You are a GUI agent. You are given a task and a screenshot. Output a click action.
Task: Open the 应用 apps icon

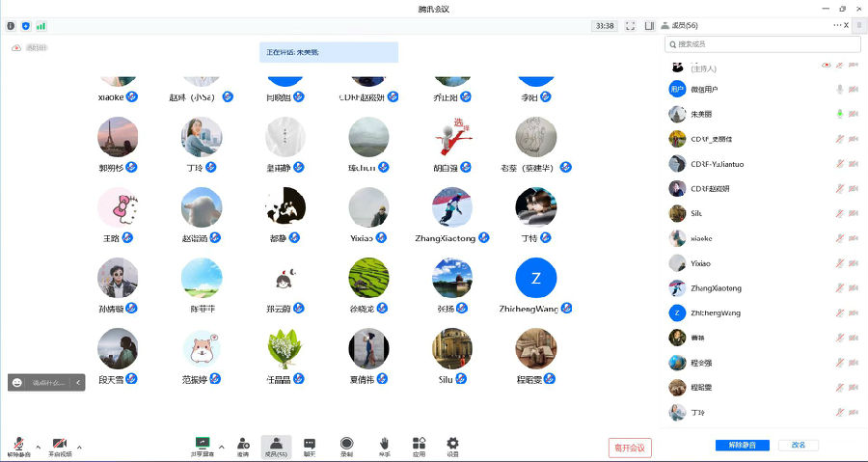click(x=419, y=445)
